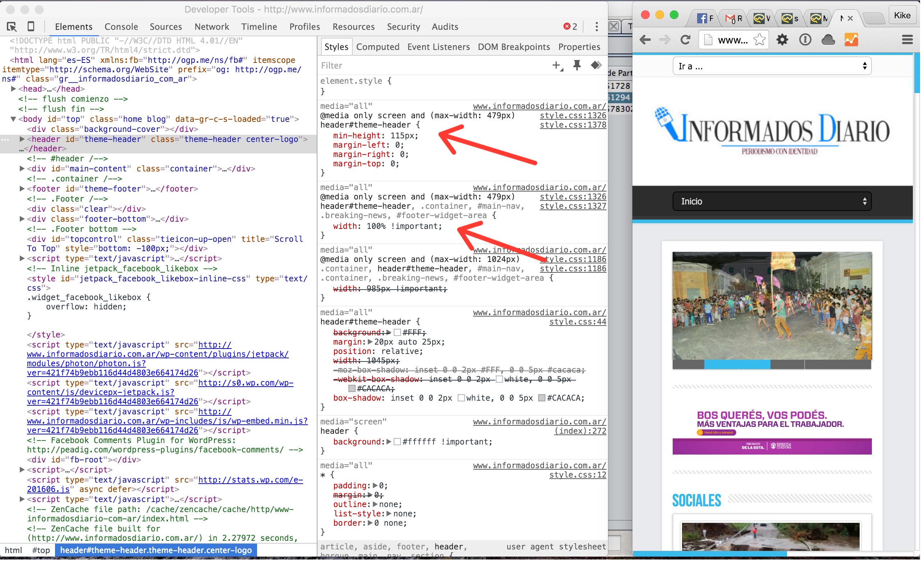Click the gear extension icon in Chrome
Viewport: 924px width, 562px height.
[782, 40]
